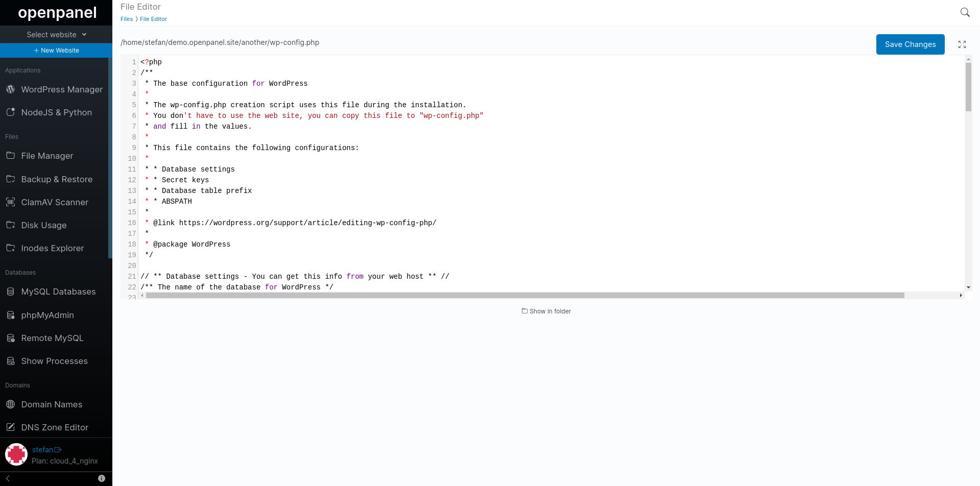Go to Files breadcrumb link
The image size is (980, 486).
127,19
